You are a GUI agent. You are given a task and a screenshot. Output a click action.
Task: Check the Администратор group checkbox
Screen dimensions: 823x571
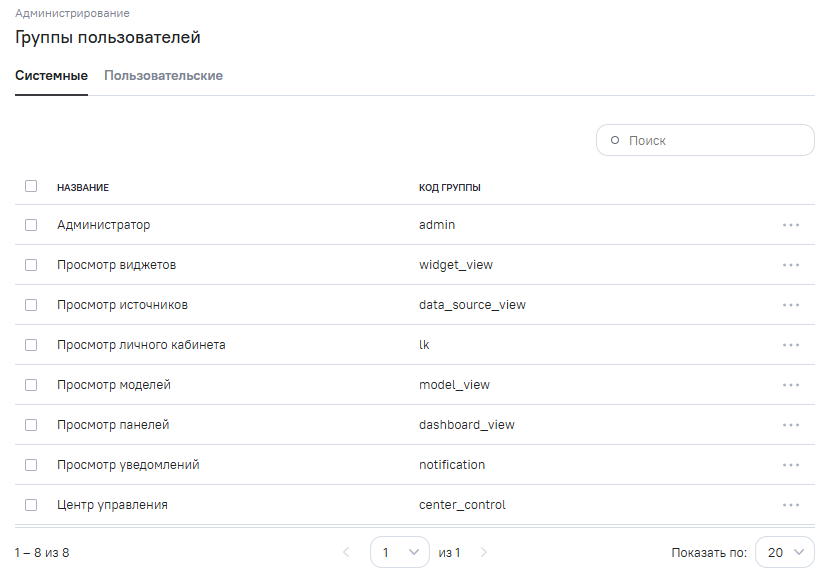(x=31, y=225)
